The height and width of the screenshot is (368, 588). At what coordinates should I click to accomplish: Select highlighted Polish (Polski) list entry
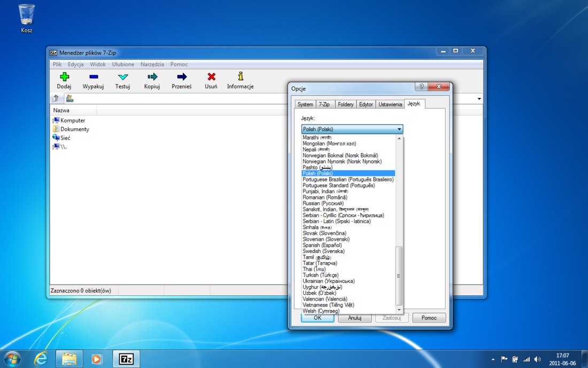point(349,173)
